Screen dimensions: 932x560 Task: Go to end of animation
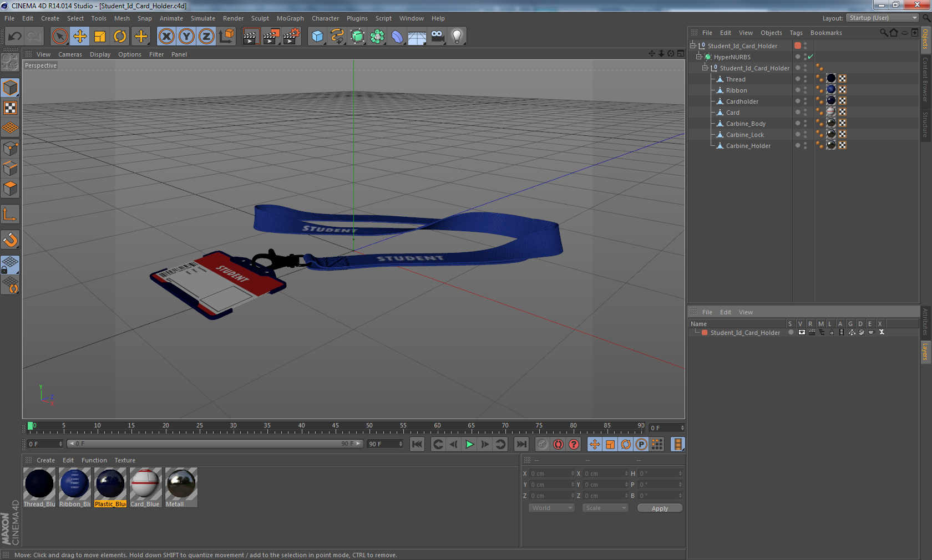coord(521,444)
